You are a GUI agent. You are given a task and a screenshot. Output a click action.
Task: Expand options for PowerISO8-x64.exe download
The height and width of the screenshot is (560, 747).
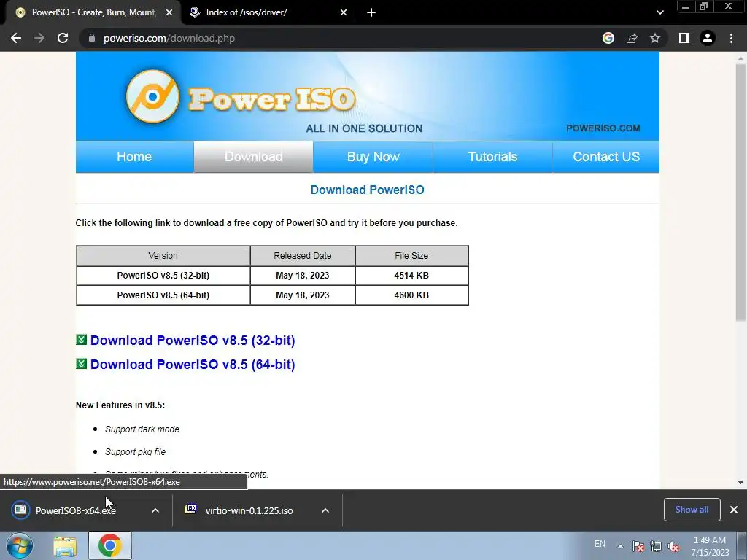point(155,510)
